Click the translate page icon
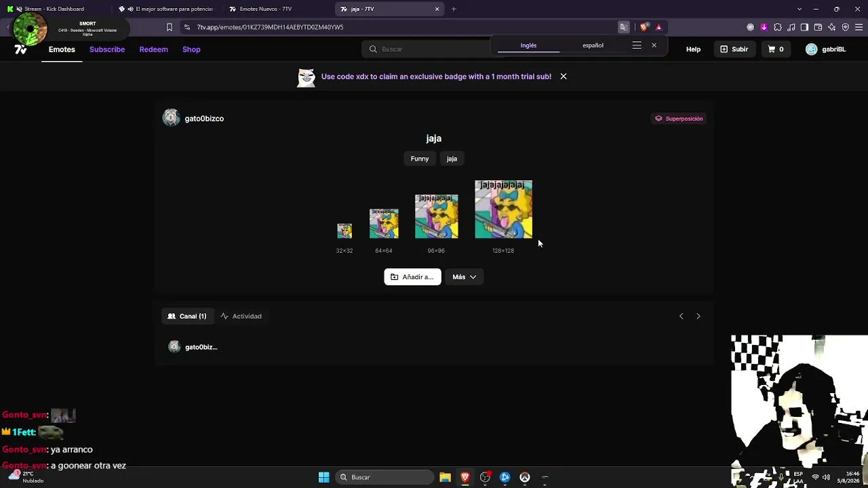Screen dimensions: 868x488 pyautogui.click(x=623, y=27)
